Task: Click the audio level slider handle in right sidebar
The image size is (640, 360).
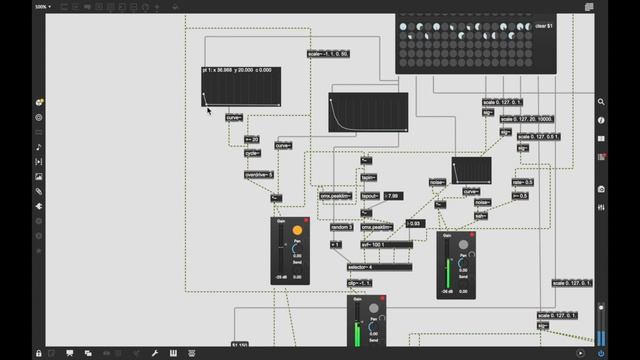Action: click(601, 307)
